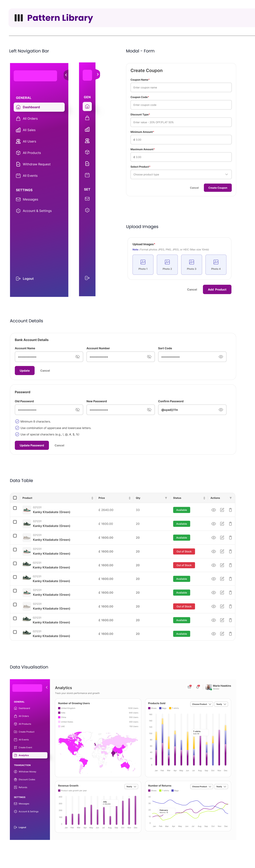Expand the collapsed navigation bar with chevron
The height and width of the screenshot is (868, 255).
point(98,74)
